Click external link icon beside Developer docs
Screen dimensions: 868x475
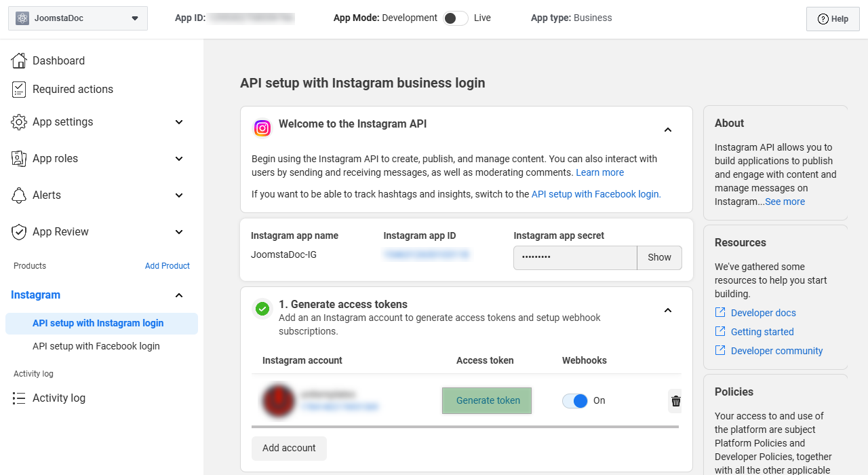coord(720,312)
